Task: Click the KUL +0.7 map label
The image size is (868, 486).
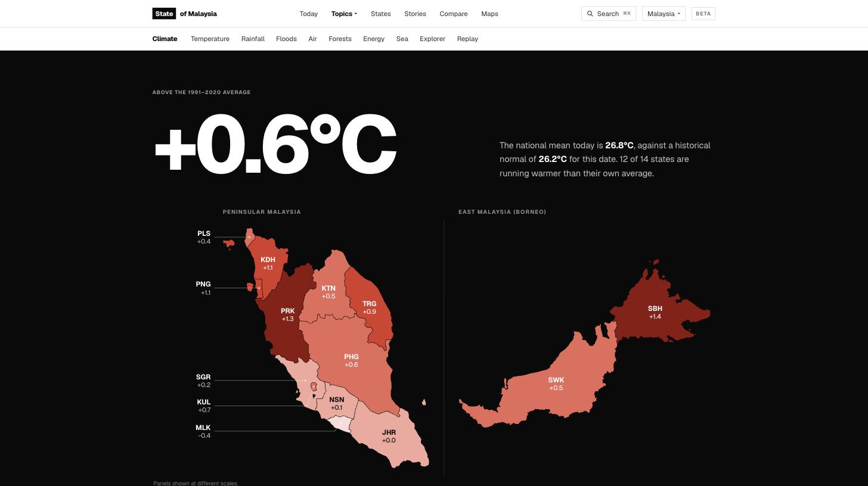Action: click(204, 406)
